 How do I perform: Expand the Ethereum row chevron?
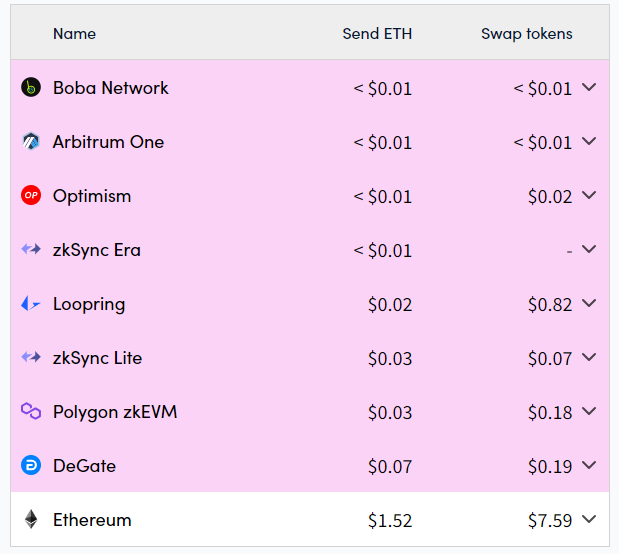click(x=589, y=519)
